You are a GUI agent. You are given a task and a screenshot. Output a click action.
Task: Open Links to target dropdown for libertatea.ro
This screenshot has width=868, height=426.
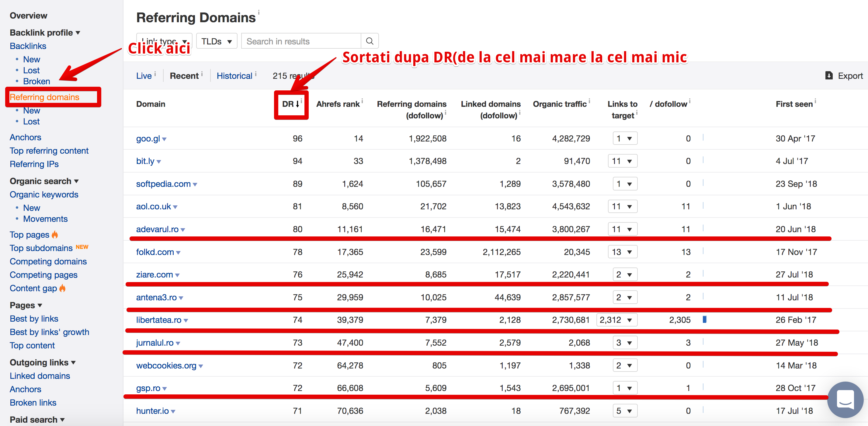pyautogui.click(x=617, y=320)
